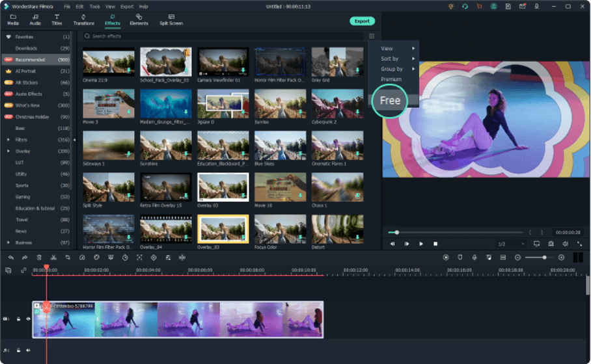Image resolution: width=591 pixels, height=364 pixels.
Task: Click the Marker shield icon
Action: click(x=460, y=257)
